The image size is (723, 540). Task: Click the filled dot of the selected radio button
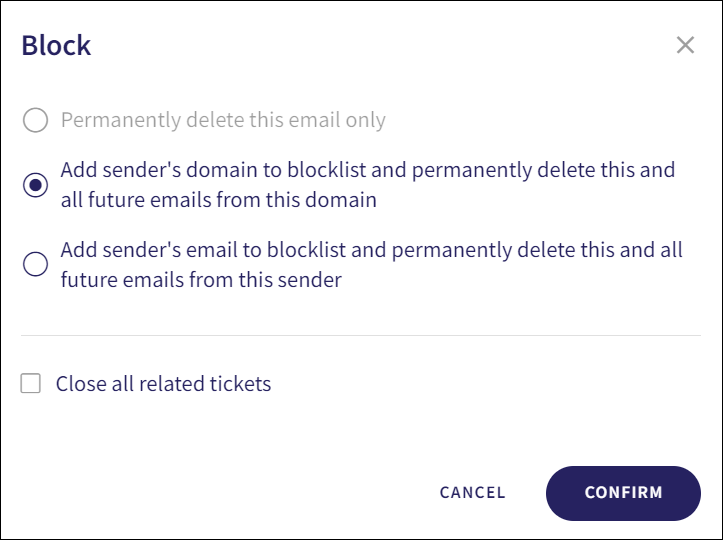[35, 185]
